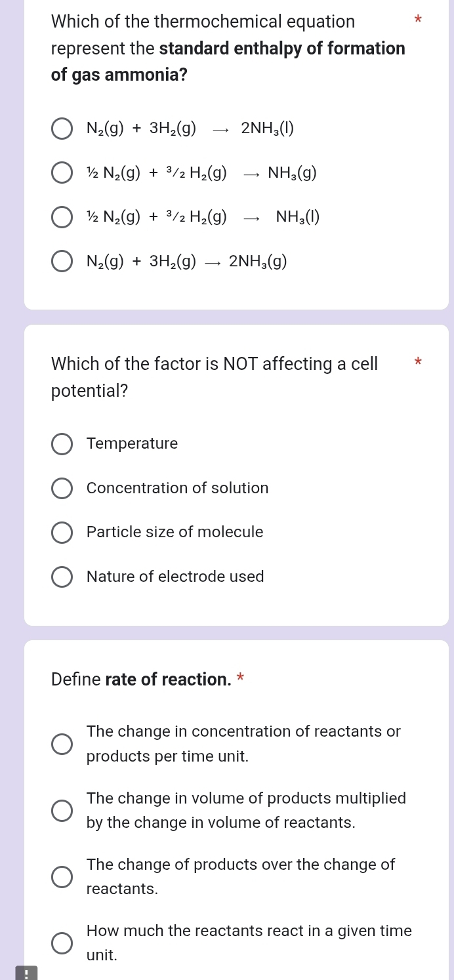
Task: Select change in concentration per time unit
Action: click(62, 744)
